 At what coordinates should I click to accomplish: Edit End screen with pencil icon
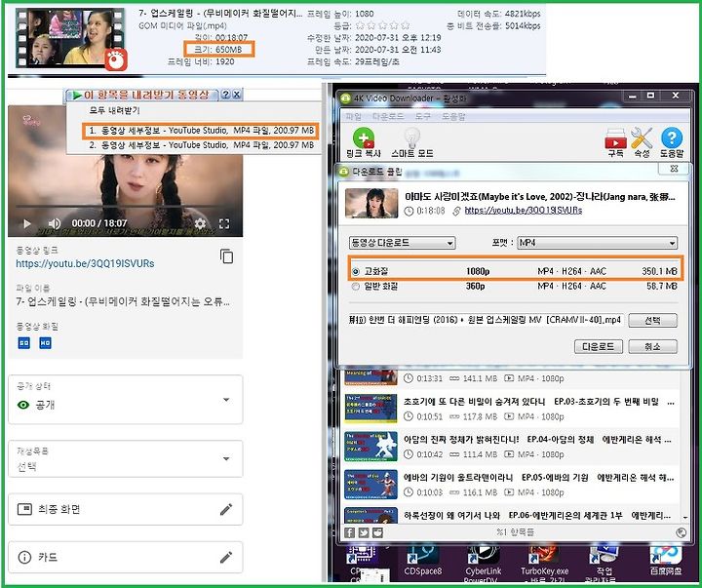point(226,509)
